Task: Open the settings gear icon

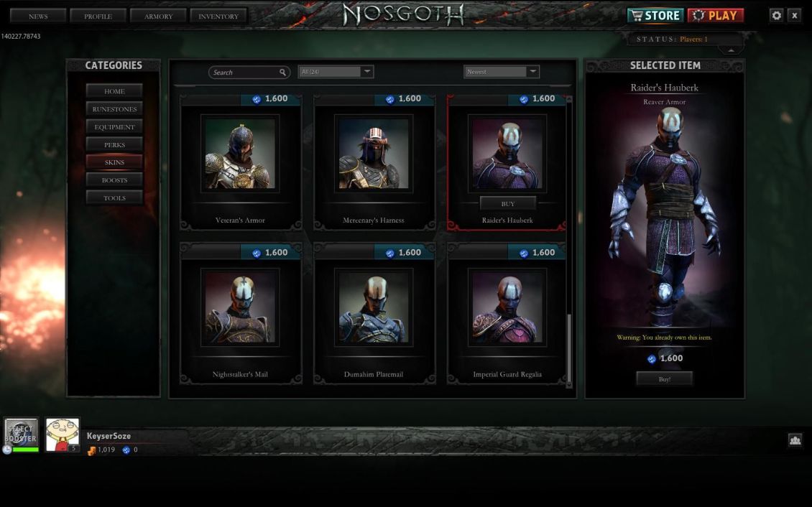Action: 776,16
